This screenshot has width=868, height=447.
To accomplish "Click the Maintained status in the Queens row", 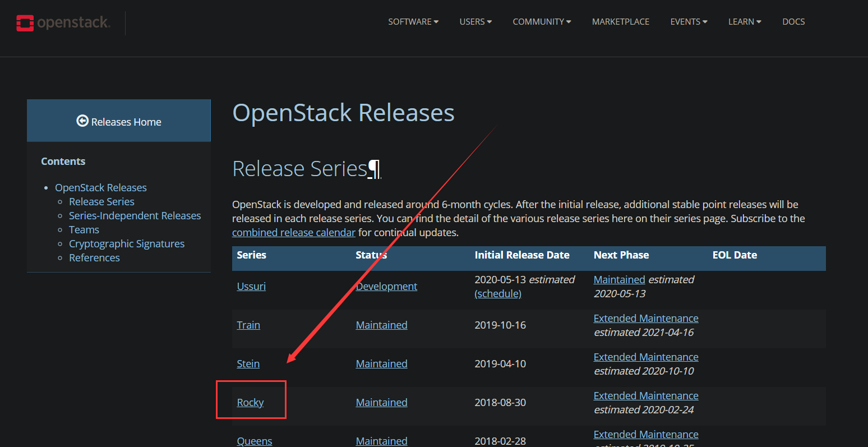I will 381,441.
